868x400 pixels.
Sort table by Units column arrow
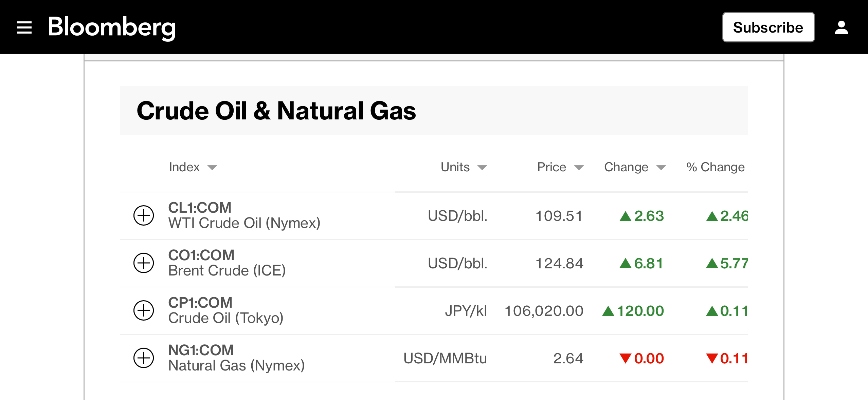coord(482,168)
